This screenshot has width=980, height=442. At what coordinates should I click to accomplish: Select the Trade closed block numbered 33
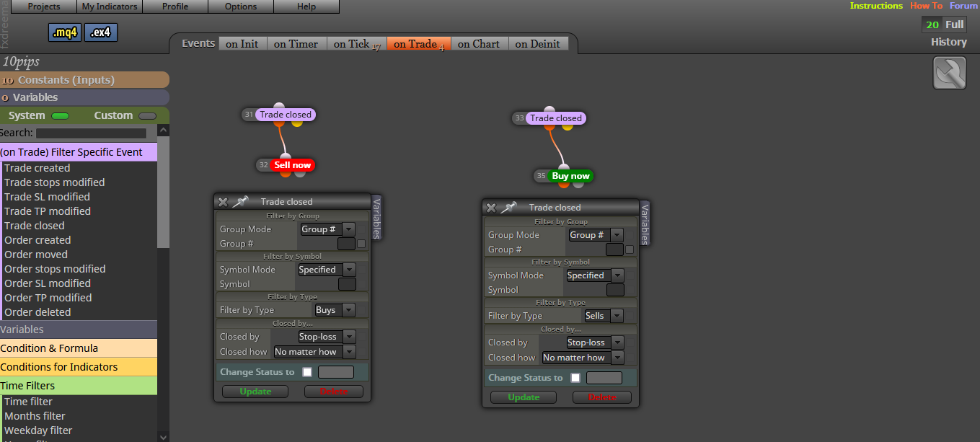point(556,118)
